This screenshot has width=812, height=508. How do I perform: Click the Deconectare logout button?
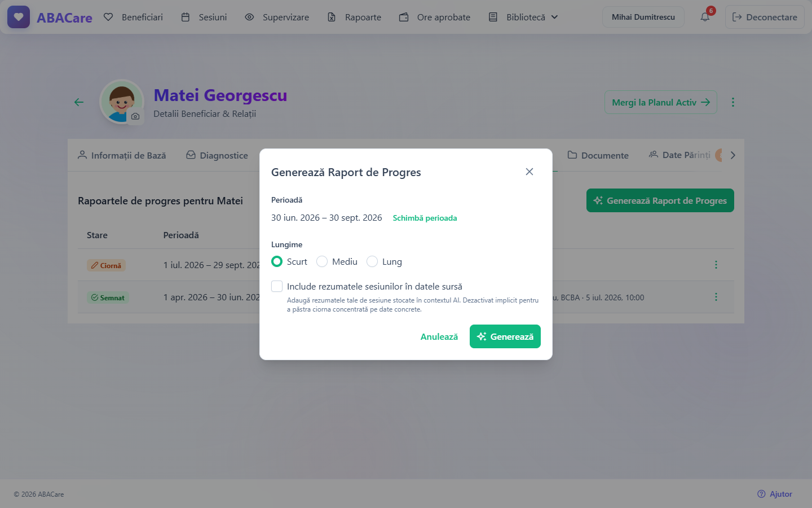pyautogui.click(x=765, y=17)
